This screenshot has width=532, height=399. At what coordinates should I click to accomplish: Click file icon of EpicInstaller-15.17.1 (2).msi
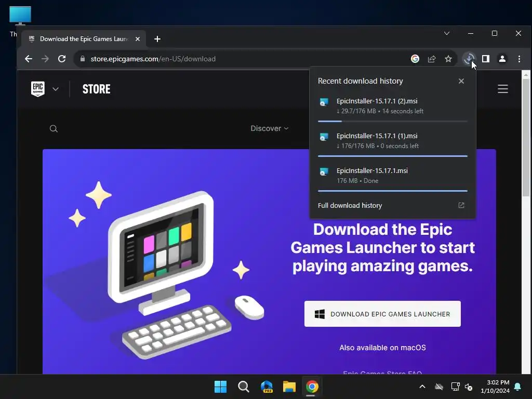(x=324, y=102)
